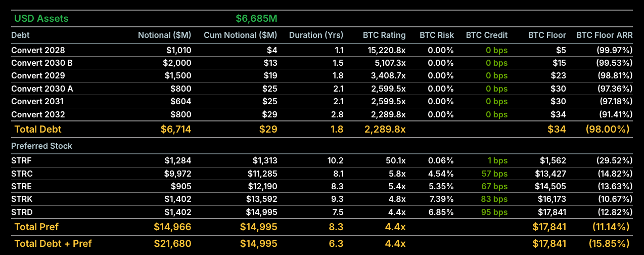The height and width of the screenshot is (255, 644).
Task: Click the Notional ($M) column header
Action: coord(165,35)
